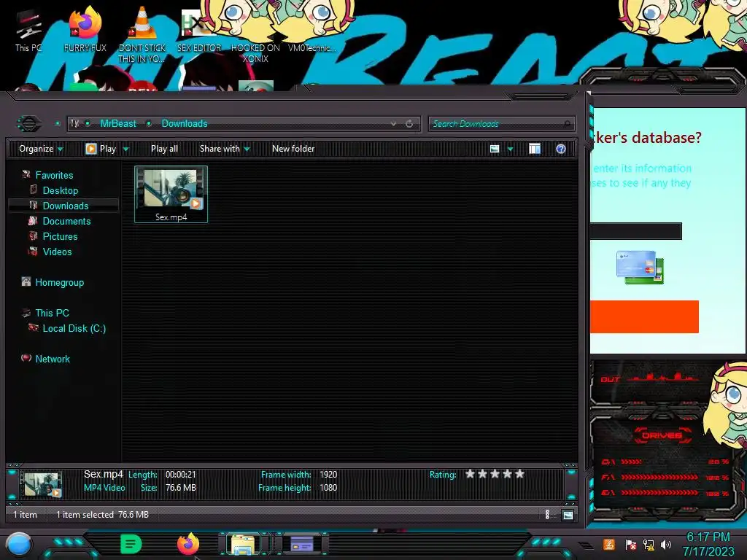Click the volume speaker tray icon
The image size is (747, 560).
(x=665, y=544)
